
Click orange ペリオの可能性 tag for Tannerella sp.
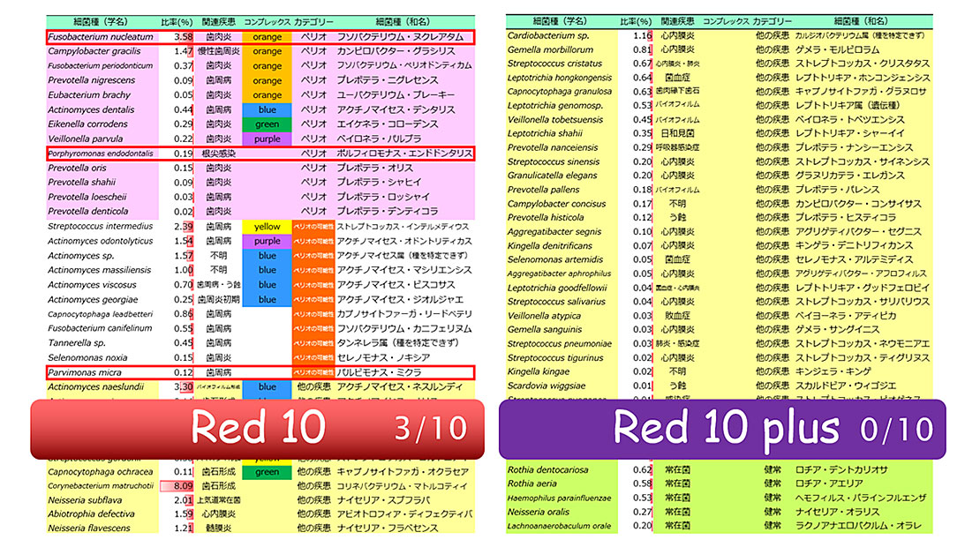click(x=313, y=343)
